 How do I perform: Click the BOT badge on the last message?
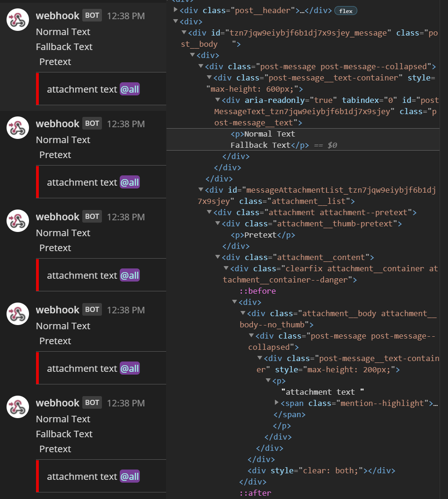pyautogui.click(x=92, y=402)
